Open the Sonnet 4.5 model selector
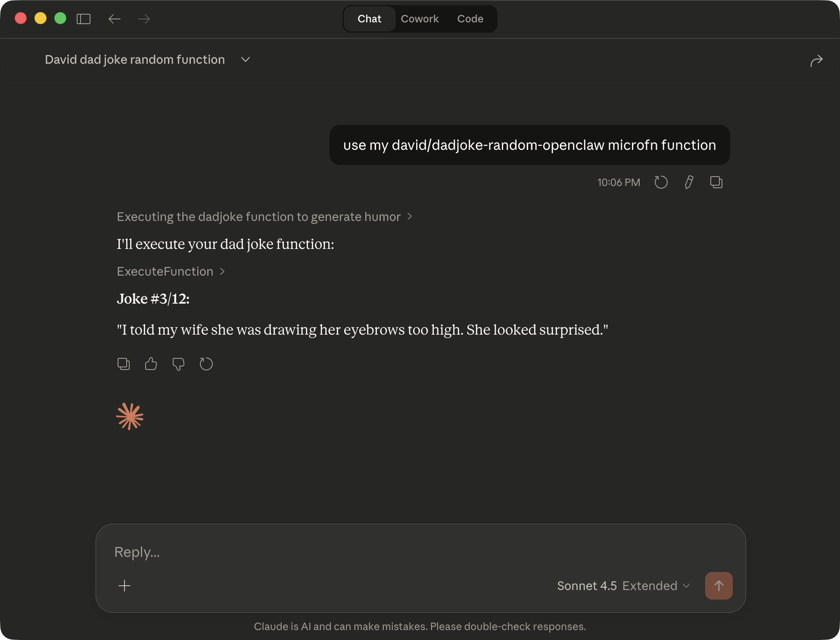Screen dimensions: 840x640 587,586
